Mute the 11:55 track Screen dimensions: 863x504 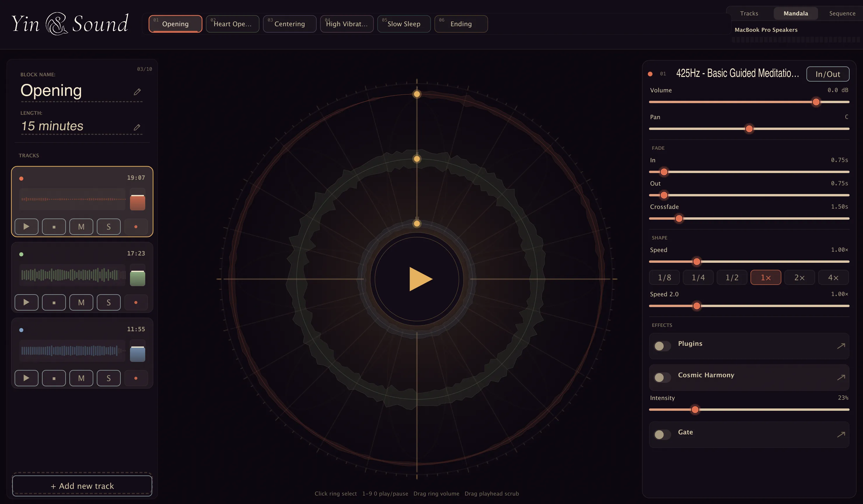point(81,378)
